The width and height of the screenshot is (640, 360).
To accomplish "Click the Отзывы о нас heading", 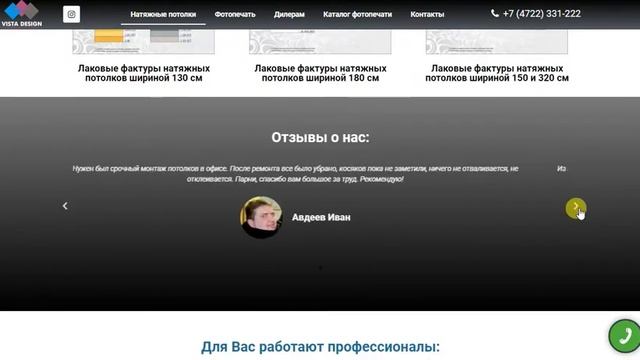I will click(x=320, y=138).
